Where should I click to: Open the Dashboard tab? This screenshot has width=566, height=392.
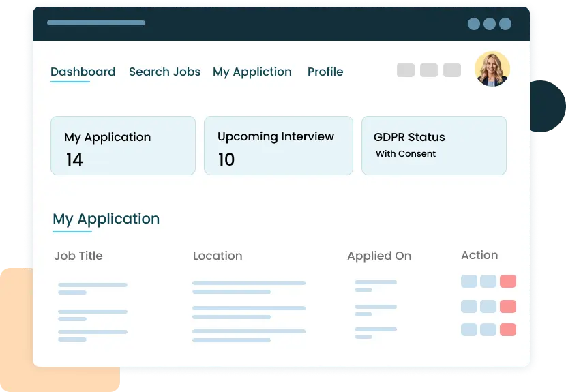83,72
